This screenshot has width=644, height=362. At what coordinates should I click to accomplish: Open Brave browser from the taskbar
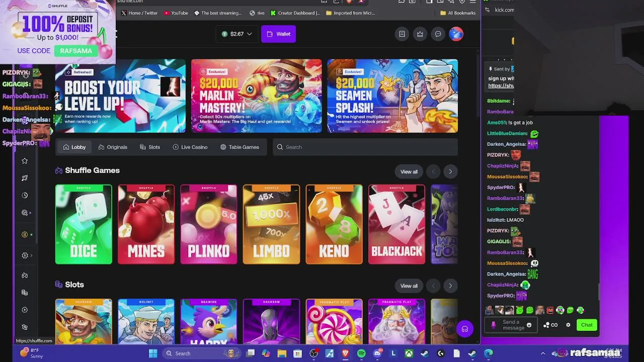point(346,353)
